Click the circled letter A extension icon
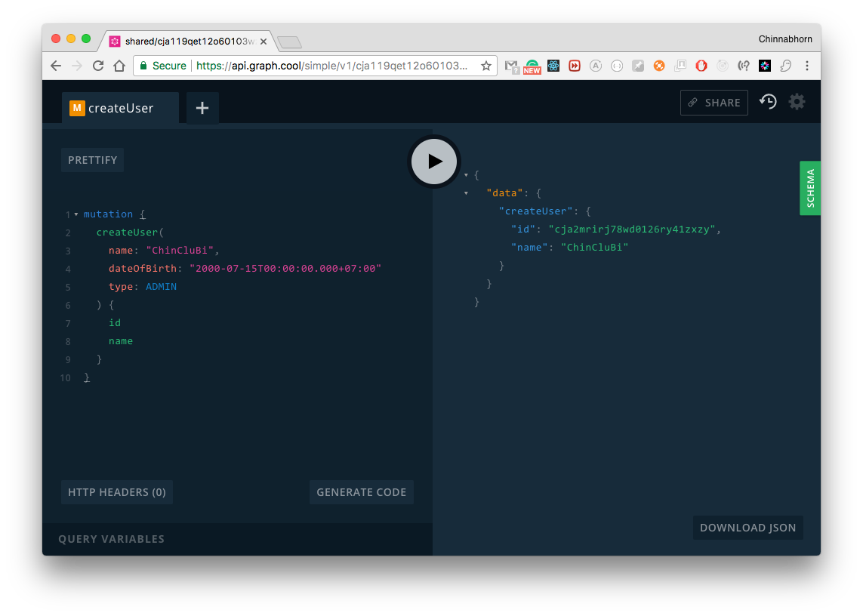The image size is (863, 616). point(596,66)
